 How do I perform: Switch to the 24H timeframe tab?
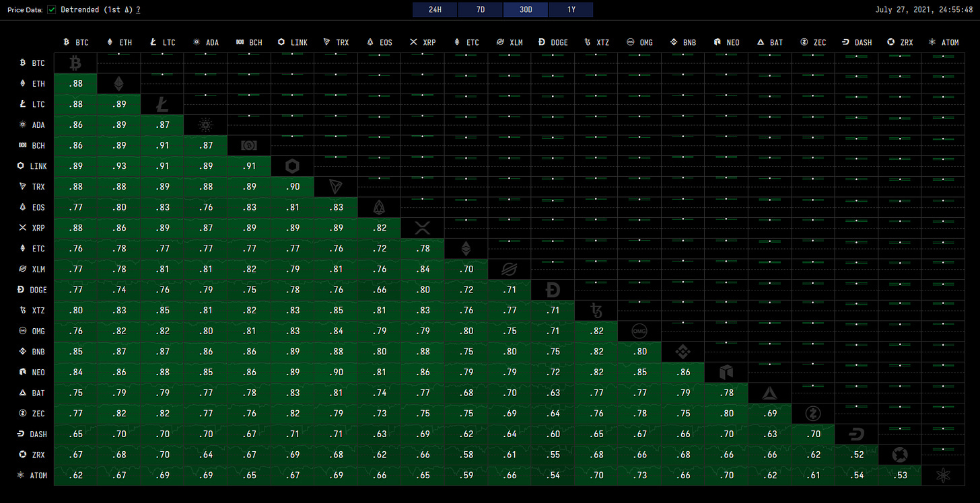(x=435, y=9)
